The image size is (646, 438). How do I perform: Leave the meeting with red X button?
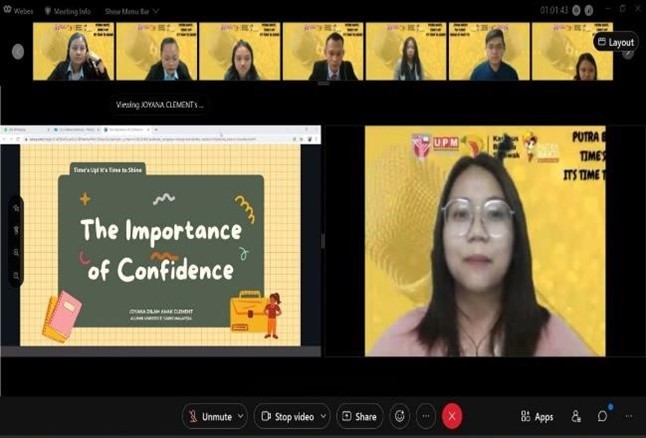point(452,416)
